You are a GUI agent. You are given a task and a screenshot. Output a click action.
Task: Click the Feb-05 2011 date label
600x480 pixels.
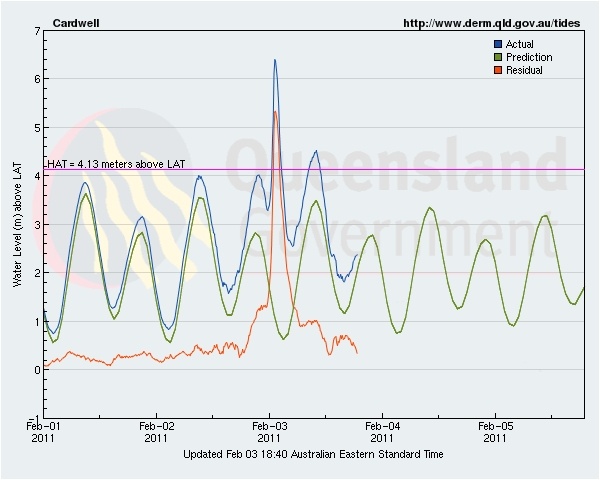495,432
